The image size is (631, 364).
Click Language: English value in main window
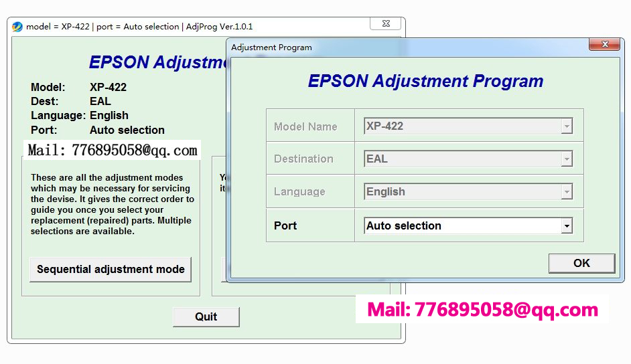[x=109, y=115]
